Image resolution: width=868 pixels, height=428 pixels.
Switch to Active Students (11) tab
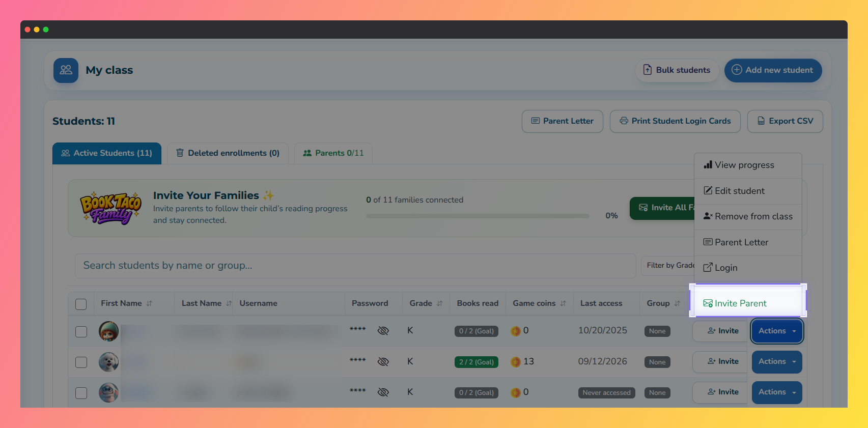pyautogui.click(x=107, y=153)
